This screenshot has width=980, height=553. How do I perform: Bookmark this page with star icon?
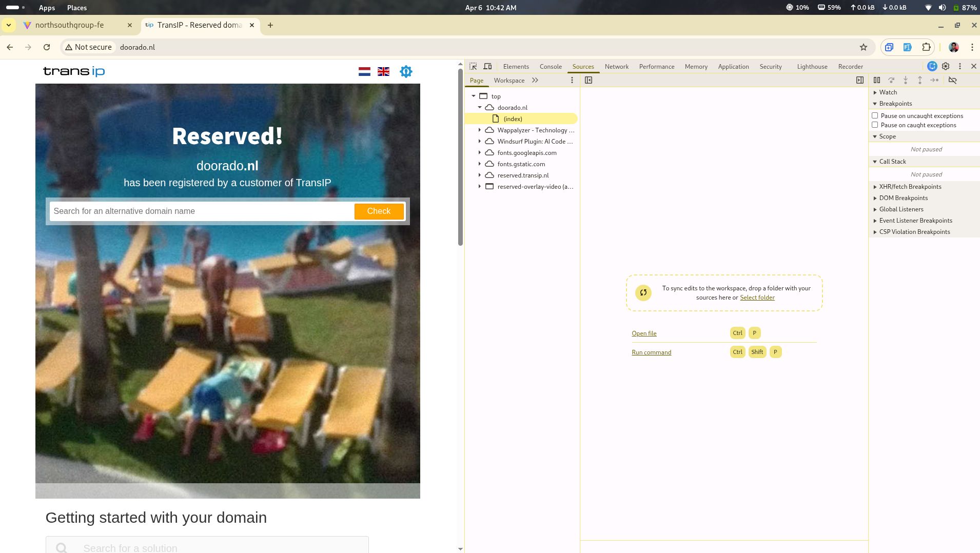[x=864, y=47]
